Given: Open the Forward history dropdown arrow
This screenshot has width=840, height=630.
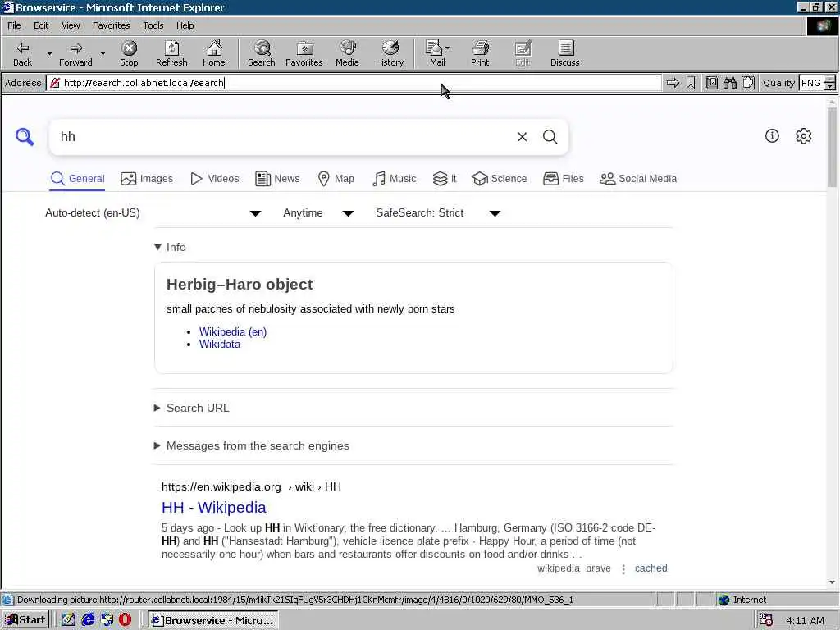Looking at the screenshot, I should [x=103, y=54].
